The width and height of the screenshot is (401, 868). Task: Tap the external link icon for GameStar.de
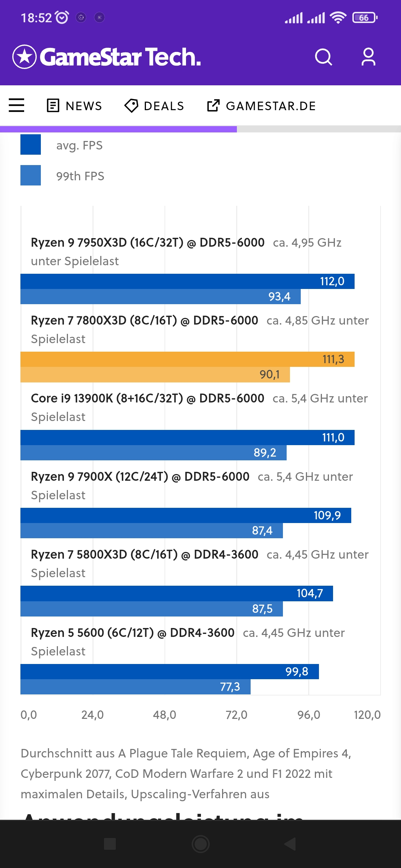pyautogui.click(x=213, y=106)
